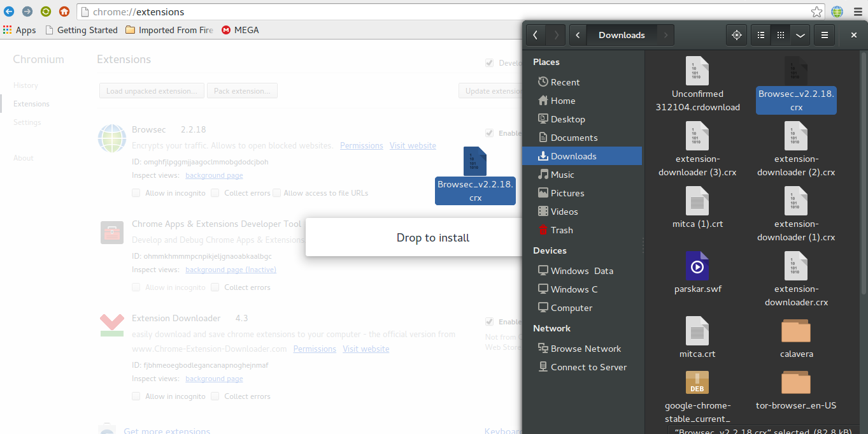The height and width of the screenshot is (434, 868).
Task: Toggle Browsec Collect errors checkbox
Action: click(x=215, y=193)
